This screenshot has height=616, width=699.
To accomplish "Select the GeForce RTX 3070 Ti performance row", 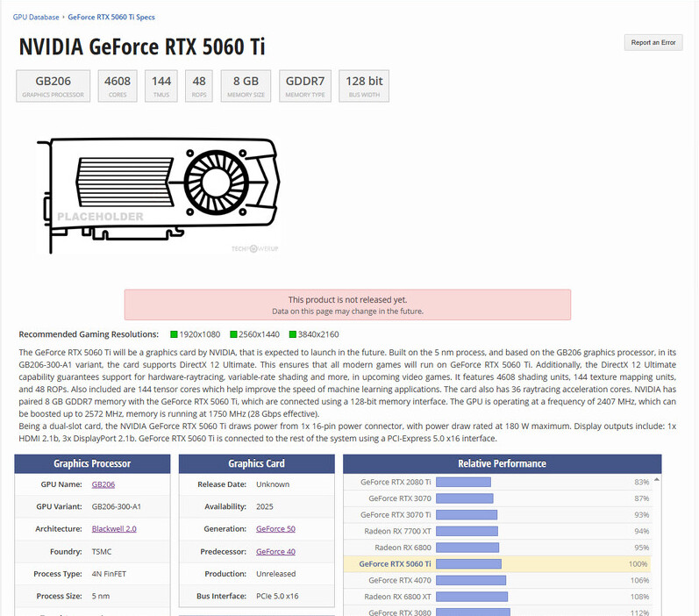I will click(497, 515).
